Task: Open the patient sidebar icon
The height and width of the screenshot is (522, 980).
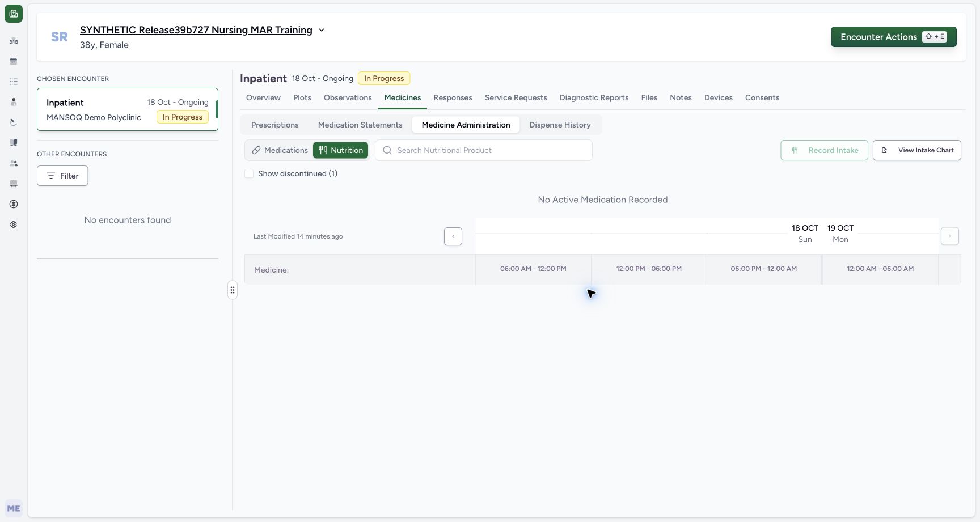Action: 14,102
